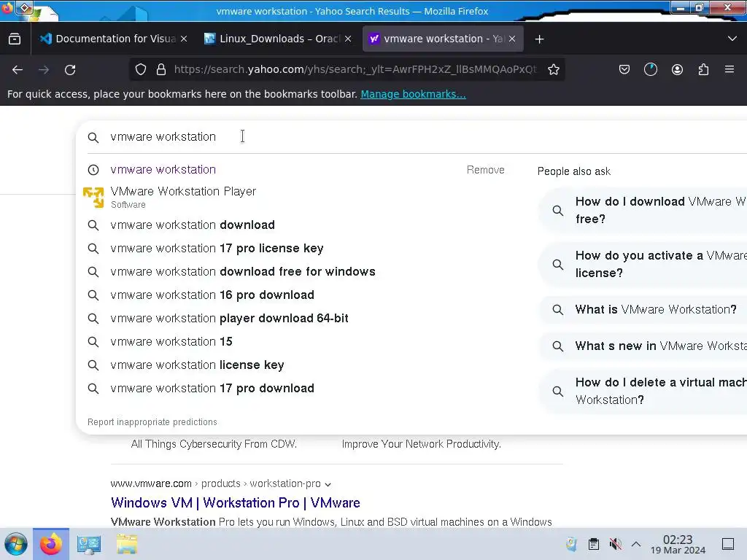
Task: Select VMware Workstation Player software suggestion
Action: point(183,197)
